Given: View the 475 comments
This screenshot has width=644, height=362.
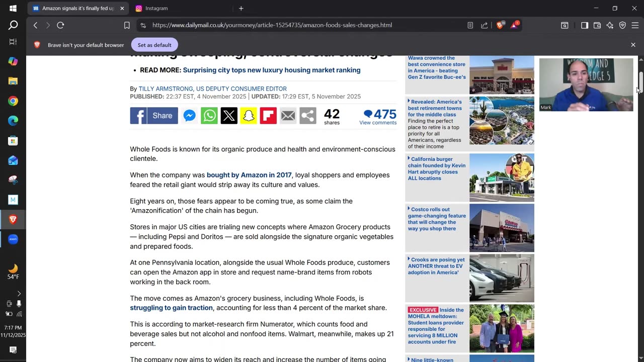Looking at the screenshot, I should (x=378, y=117).
